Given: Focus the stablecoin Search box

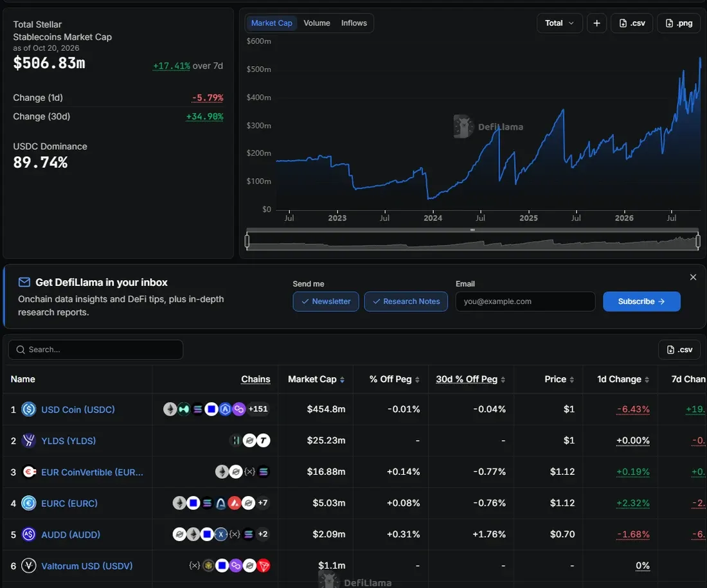Looking at the screenshot, I should 96,350.
